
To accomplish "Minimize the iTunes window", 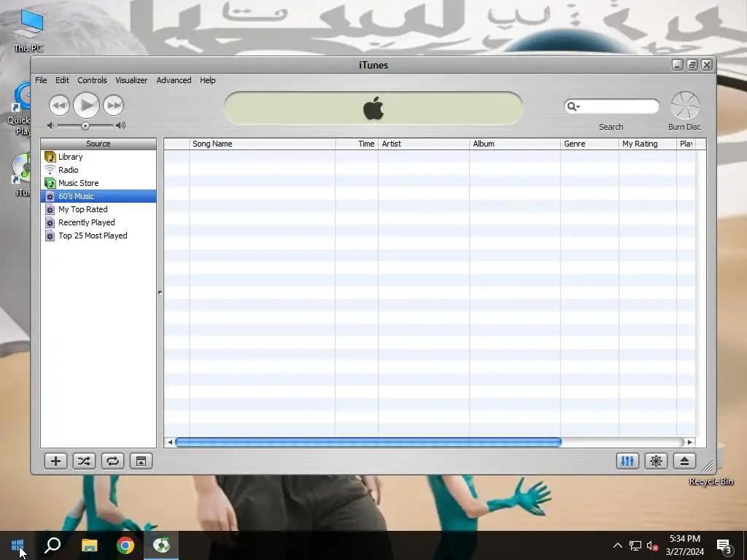I will coord(678,65).
